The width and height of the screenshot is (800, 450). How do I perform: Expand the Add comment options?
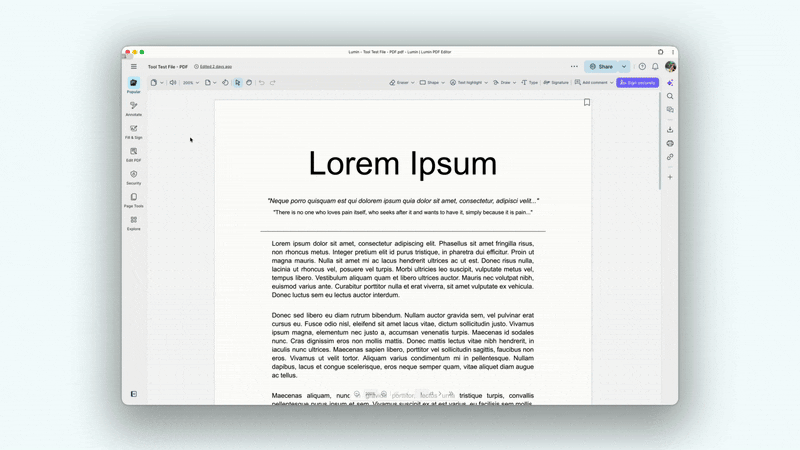[x=612, y=83]
